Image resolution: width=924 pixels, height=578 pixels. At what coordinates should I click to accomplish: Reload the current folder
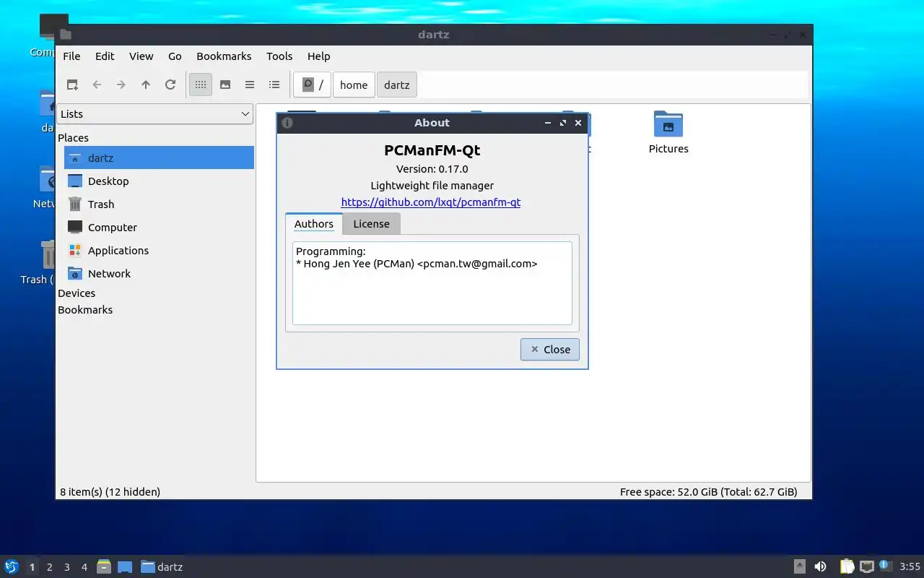tap(170, 85)
